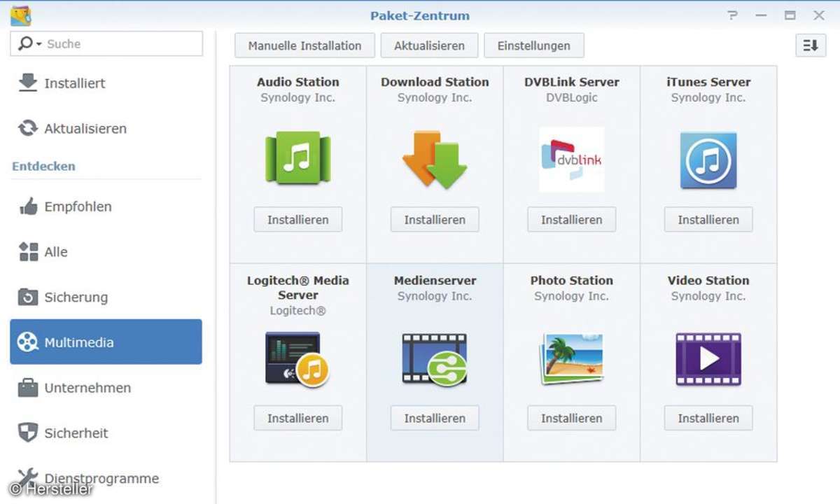Screen dimensions: 840x504
Task: Click the Download Station arrows icon
Action: (435, 159)
